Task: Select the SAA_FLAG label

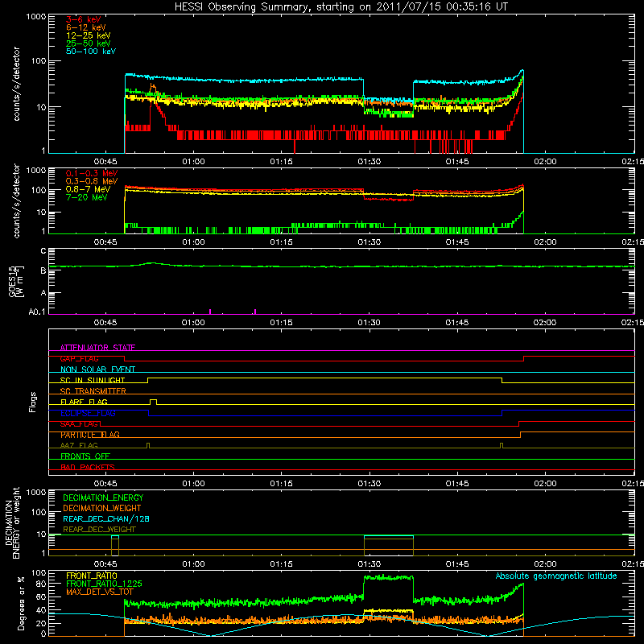Action: pyautogui.click(x=79, y=423)
